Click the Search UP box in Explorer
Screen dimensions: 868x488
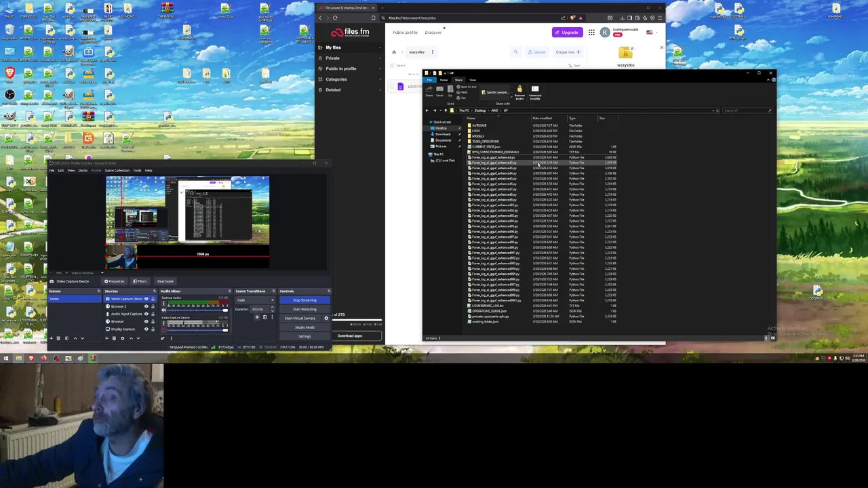746,110
